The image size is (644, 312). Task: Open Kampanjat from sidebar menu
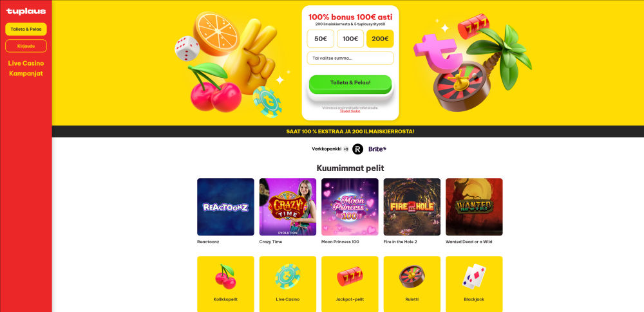click(26, 73)
